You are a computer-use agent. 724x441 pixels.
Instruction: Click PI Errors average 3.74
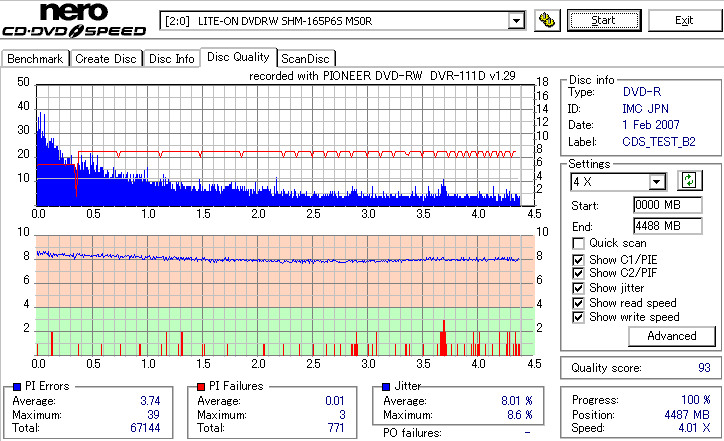coord(150,401)
